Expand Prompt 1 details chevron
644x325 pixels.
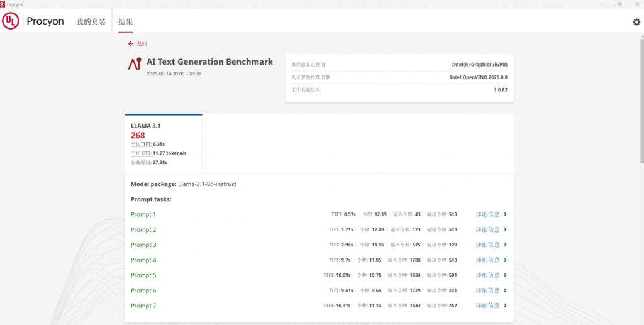pos(505,214)
